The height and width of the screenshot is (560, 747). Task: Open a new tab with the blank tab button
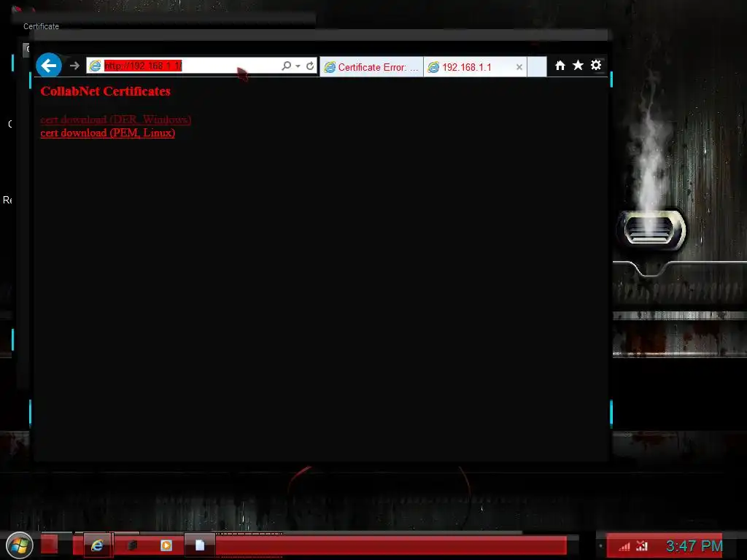537,66
